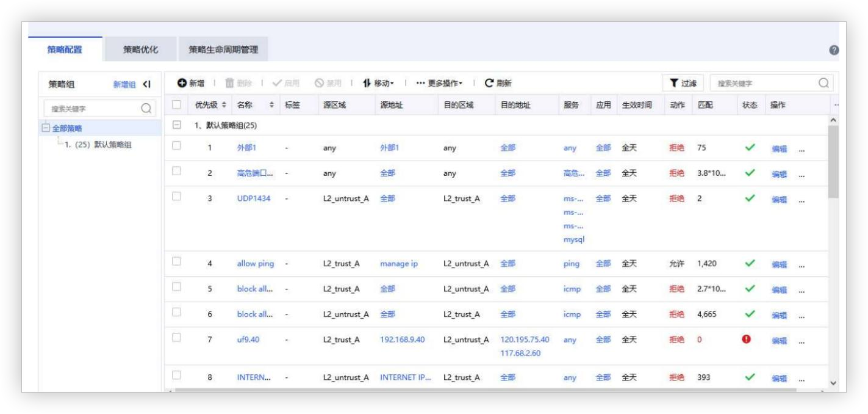This screenshot has height=414, width=868.
Task: Click the 新增组 link
Action: coord(125,84)
